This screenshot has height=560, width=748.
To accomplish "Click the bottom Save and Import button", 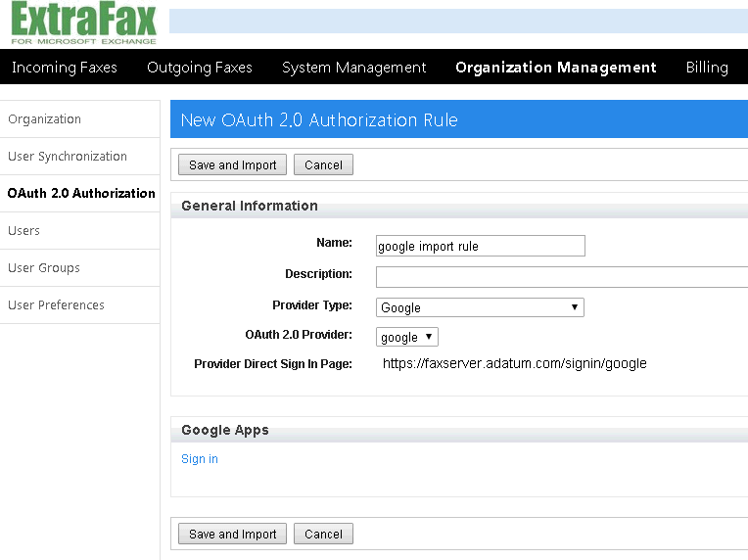I will coord(232,534).
